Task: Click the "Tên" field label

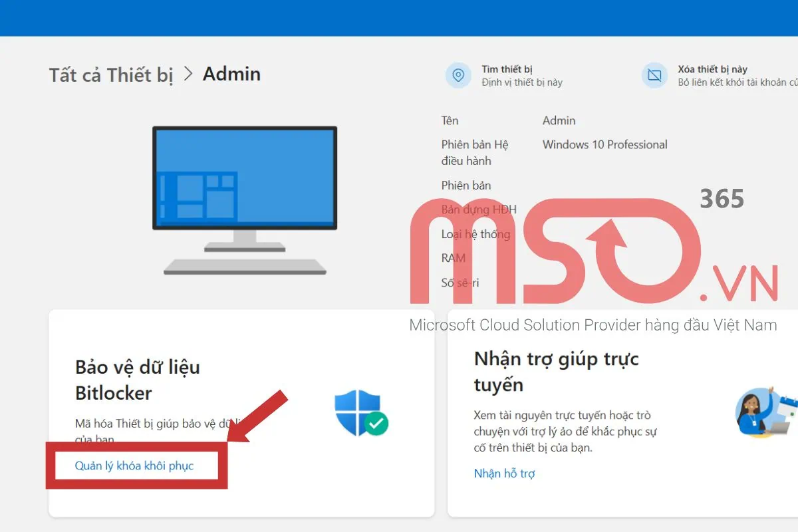Action: (450, 120)
